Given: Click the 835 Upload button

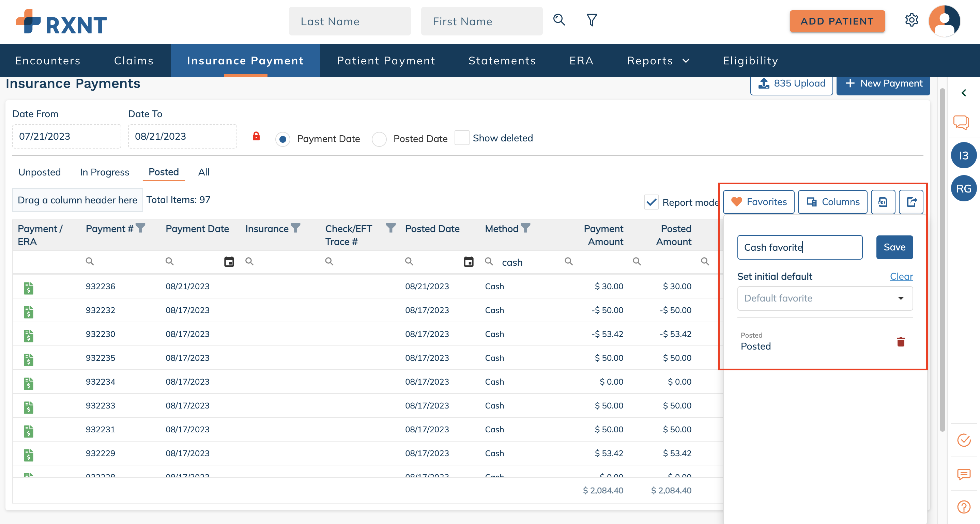Looking at the screenshot, I should pos(791,84).
